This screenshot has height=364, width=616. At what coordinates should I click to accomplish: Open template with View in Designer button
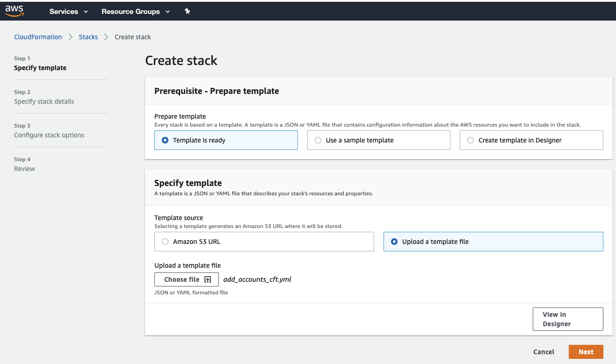[568, 319]
